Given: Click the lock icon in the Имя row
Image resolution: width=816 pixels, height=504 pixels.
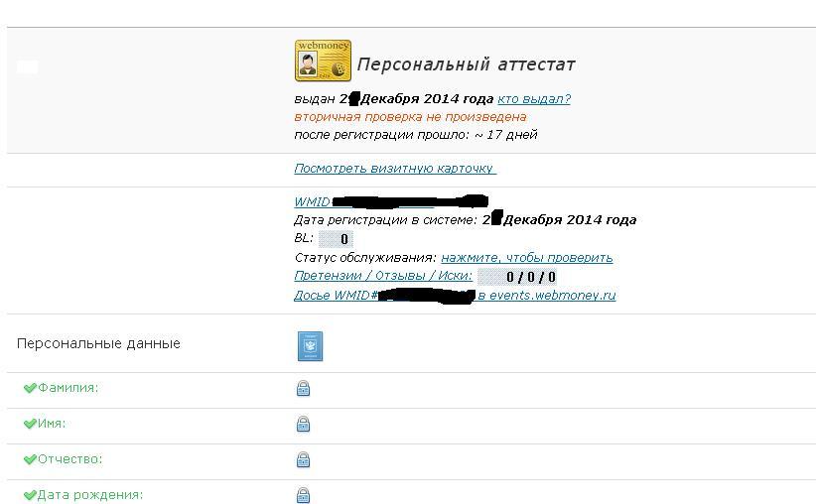Looking at the screenshot, I should [304, 424].
